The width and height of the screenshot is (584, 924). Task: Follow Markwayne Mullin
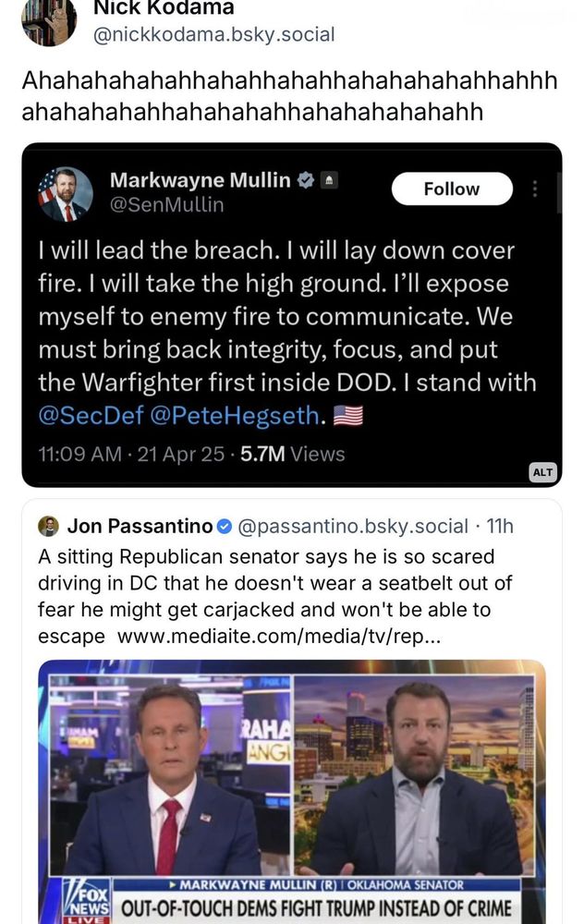coord(452,188)
